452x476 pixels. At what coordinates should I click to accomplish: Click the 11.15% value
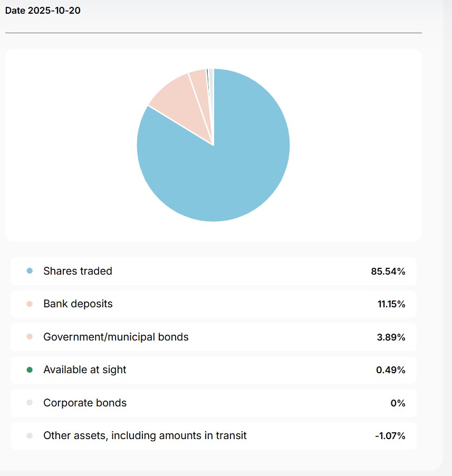[x=390, y=304]
